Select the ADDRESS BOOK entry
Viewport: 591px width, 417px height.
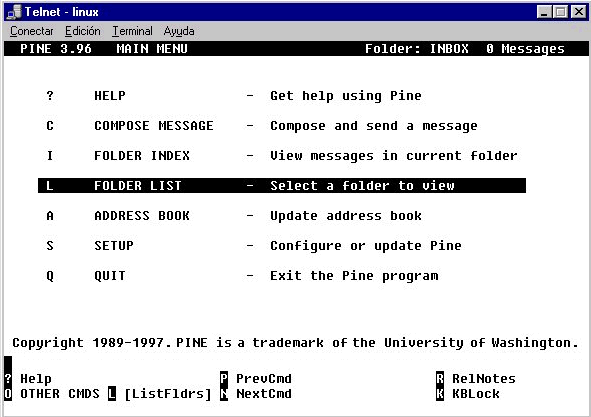tap(142, 216)
